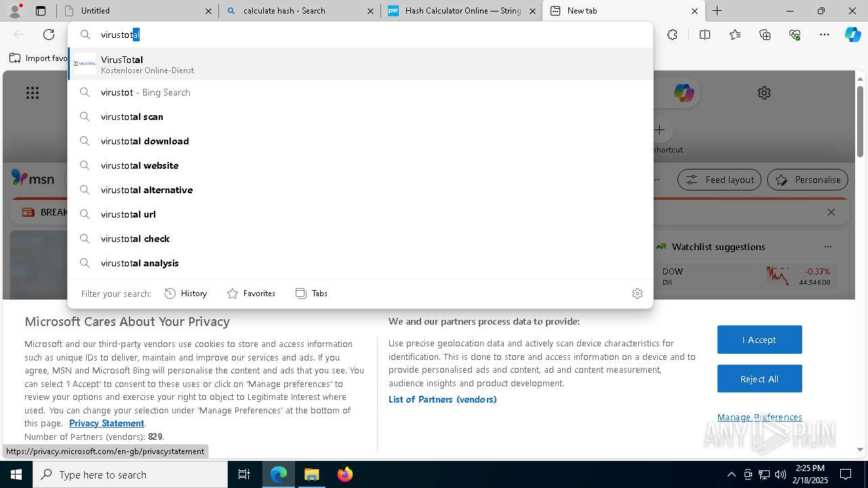Open the notification center icon

846,474
